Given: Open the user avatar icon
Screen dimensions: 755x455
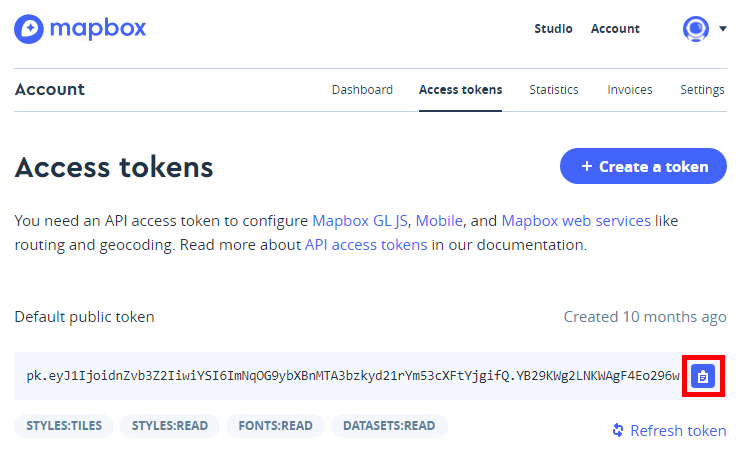Looking at the screenshot, I should 695,29.
